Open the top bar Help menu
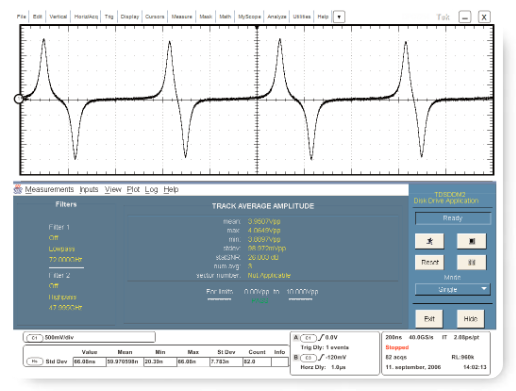Screen dimensions: 516x391 (323, 17)
